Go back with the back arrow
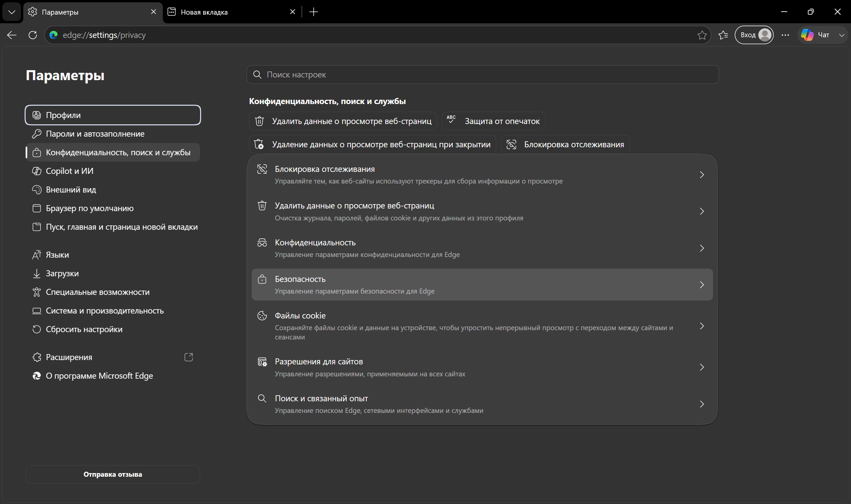Image resolution: width=851 pixels, height=504 pixels. point(12,35)
